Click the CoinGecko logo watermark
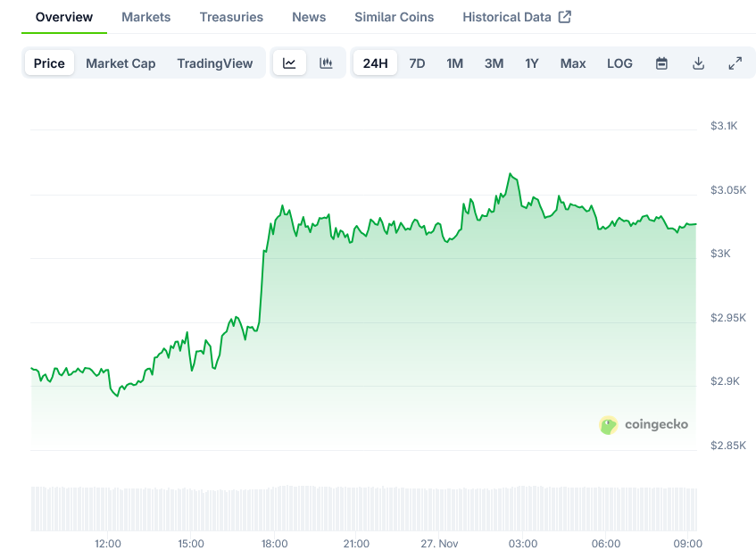 click(644, 425)
